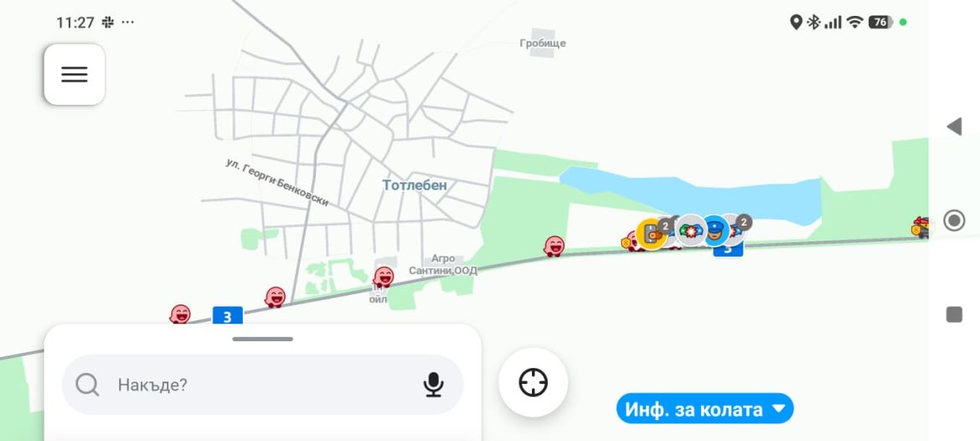980x441 pixels.
Task: Expand the Инф. за колата dropdown
Action: 705,409
